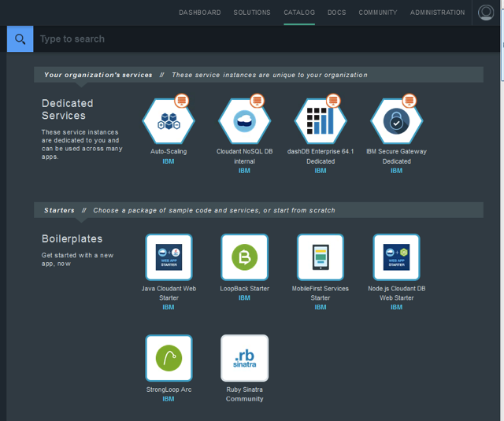Viewport: 504px width, 421px height.
Task: Click the Java Cloudant Web Starter label
Action: [x=169, y=294]
